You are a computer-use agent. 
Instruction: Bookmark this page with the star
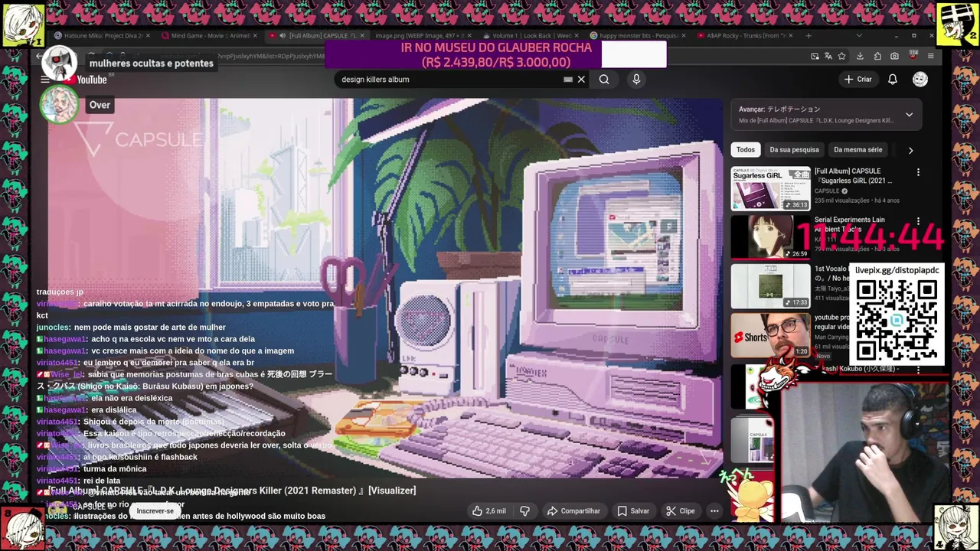tap(842, 56)
